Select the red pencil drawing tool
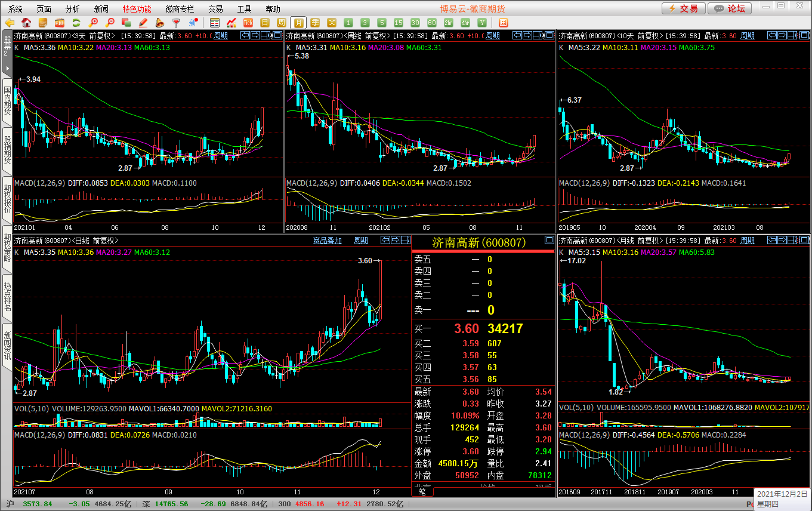812x511 pixels. coord(143,23)
